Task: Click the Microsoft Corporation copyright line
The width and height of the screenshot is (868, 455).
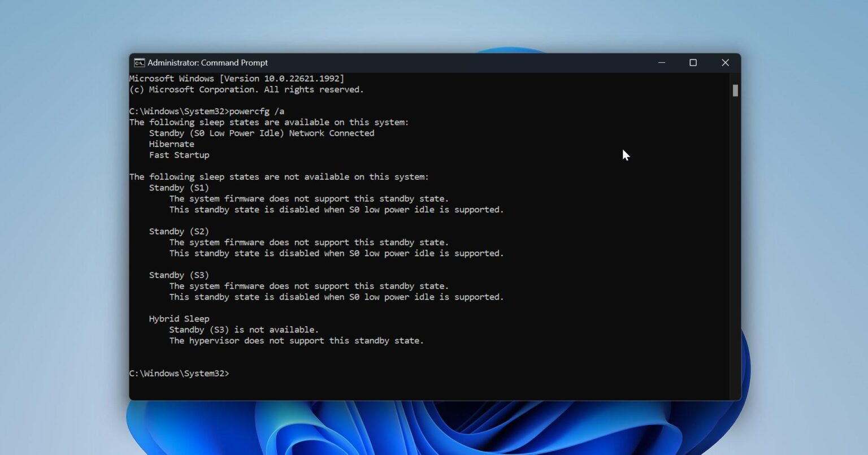Action: coord(246,89)
